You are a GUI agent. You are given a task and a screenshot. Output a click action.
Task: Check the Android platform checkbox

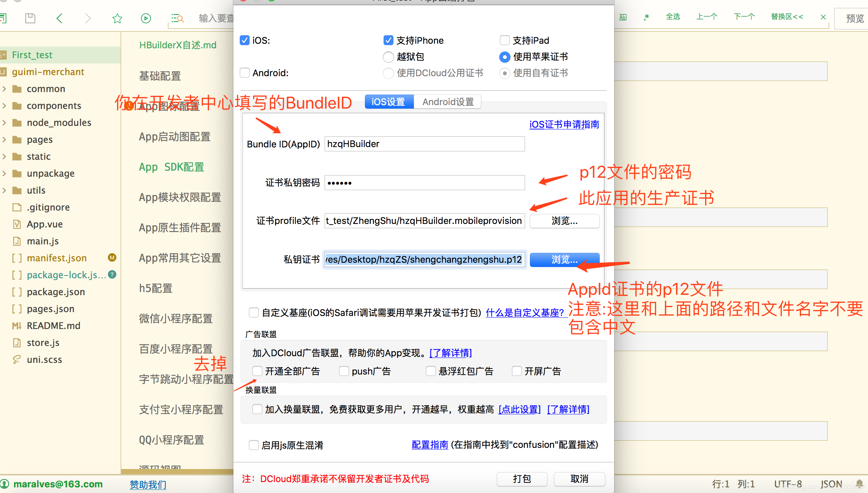tap(245, 73)
